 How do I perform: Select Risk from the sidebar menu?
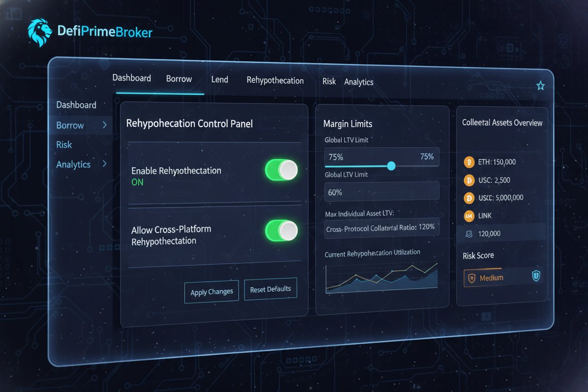tap(64, 145)
